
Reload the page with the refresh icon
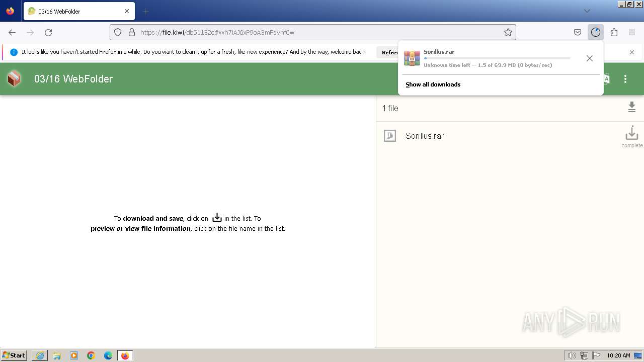tap(48, 32)
